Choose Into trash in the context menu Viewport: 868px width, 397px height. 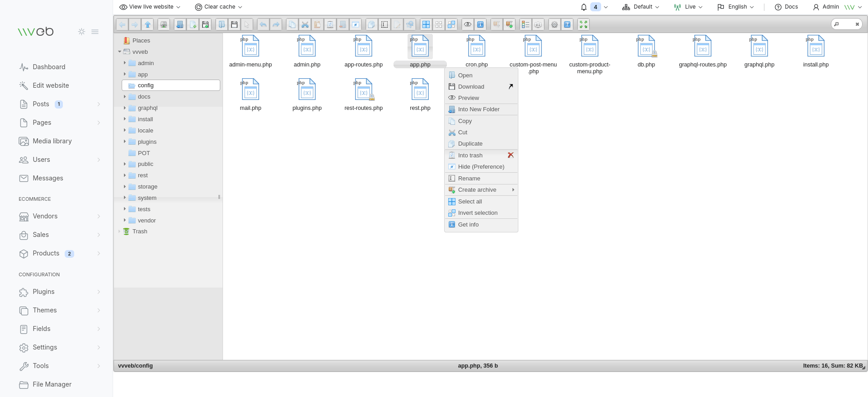(481, 155)
